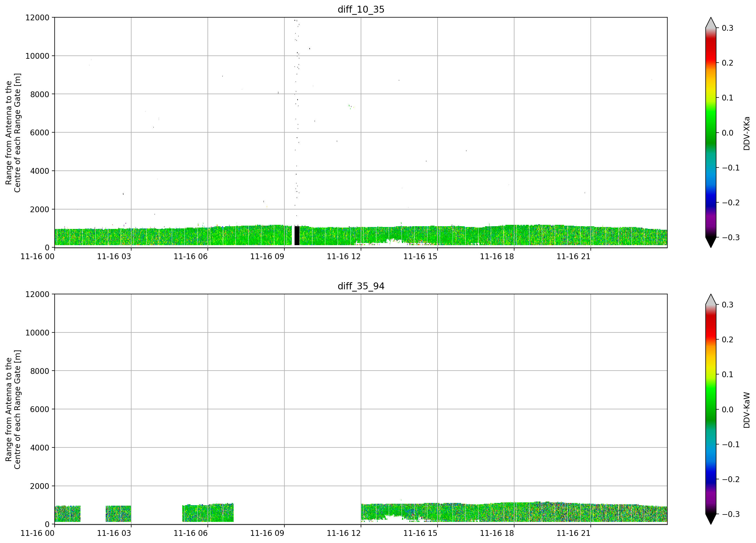Click the 8000 y-tick in diff_10_35 plot
Image resolution: width=756 pixels, height=543 pixels.
(x=40, y=94)
